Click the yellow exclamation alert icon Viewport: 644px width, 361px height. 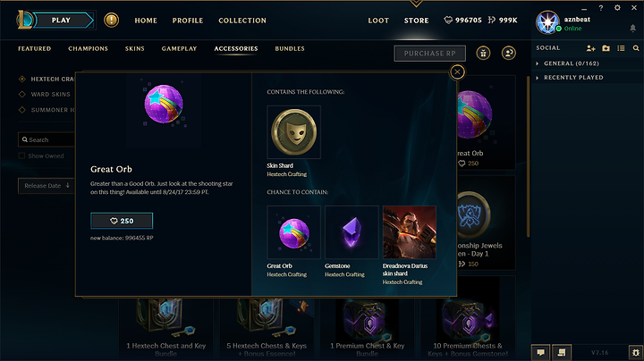tap(111, 20)
